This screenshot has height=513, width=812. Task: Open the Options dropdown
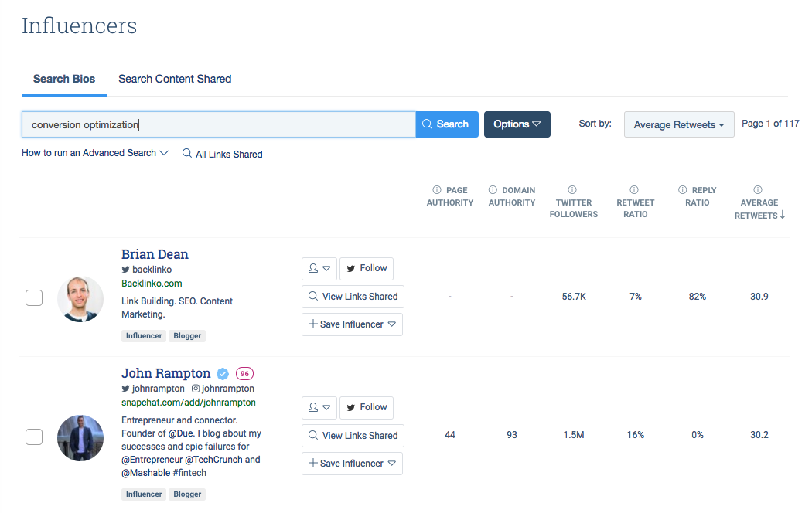click(517, 124)
